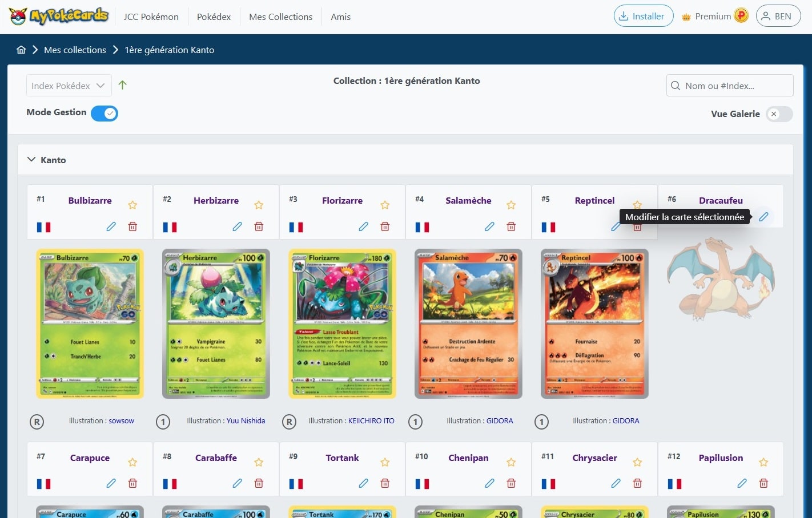The image size is (812, 518).
Task: Open the Index Pokédex sort dropdown
Action: 68,85
